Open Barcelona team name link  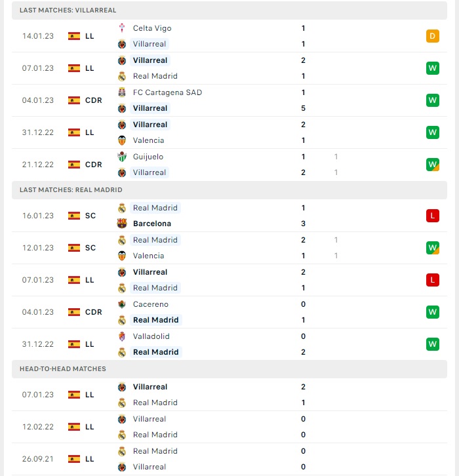[152, 224]
